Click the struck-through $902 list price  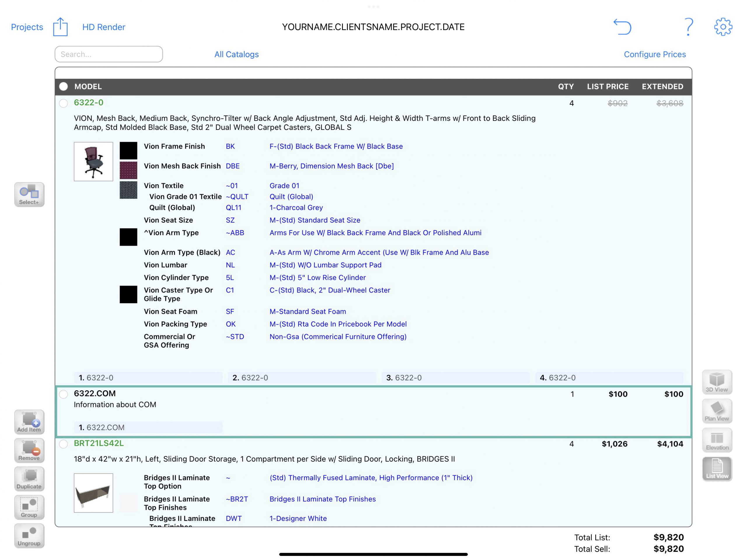click(x=618, y=103)
